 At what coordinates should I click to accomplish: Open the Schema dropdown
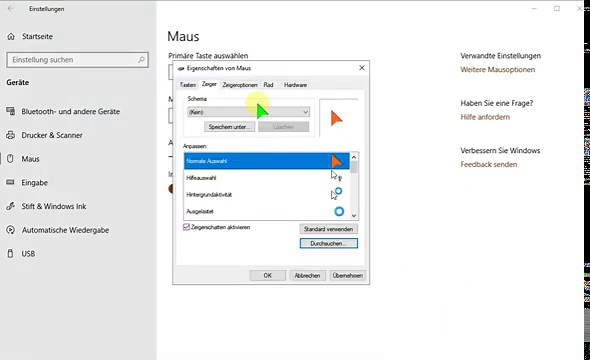pos(249,112)
